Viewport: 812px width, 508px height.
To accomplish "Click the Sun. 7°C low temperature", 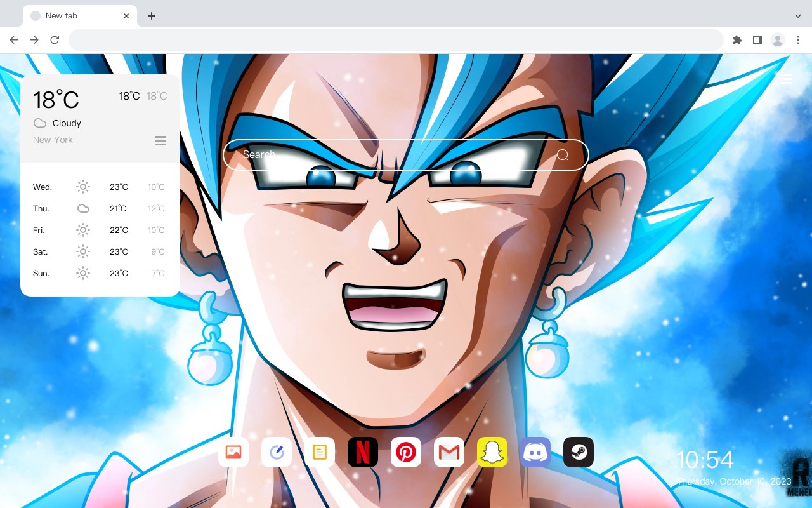I will pos(158,273).
